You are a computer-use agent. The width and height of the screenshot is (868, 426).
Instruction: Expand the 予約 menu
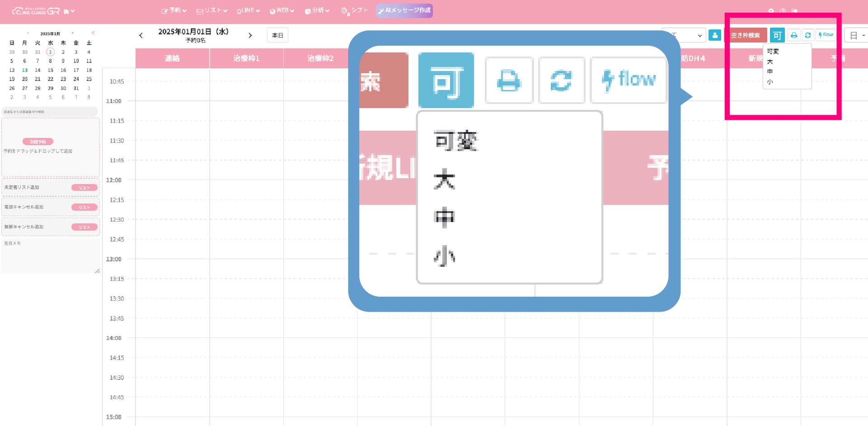174,11
